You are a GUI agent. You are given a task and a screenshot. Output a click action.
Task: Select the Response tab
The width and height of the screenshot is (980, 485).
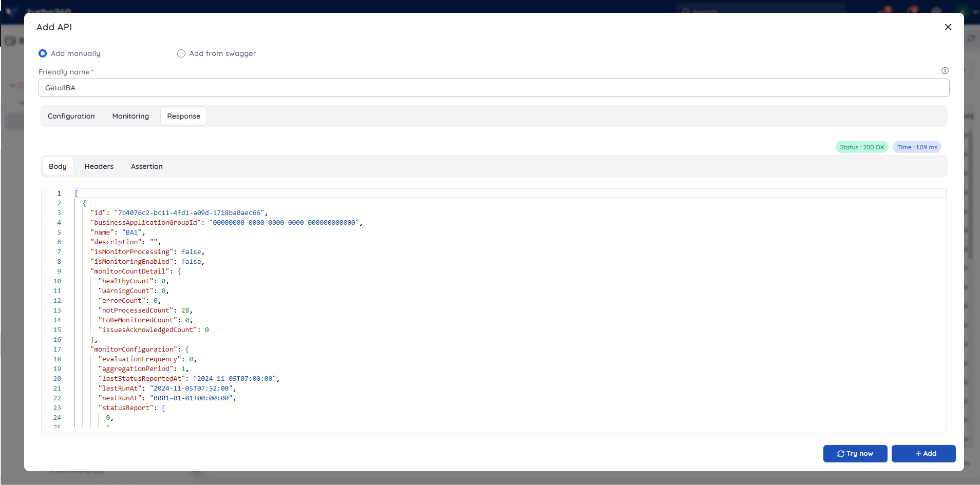[183, 116]
